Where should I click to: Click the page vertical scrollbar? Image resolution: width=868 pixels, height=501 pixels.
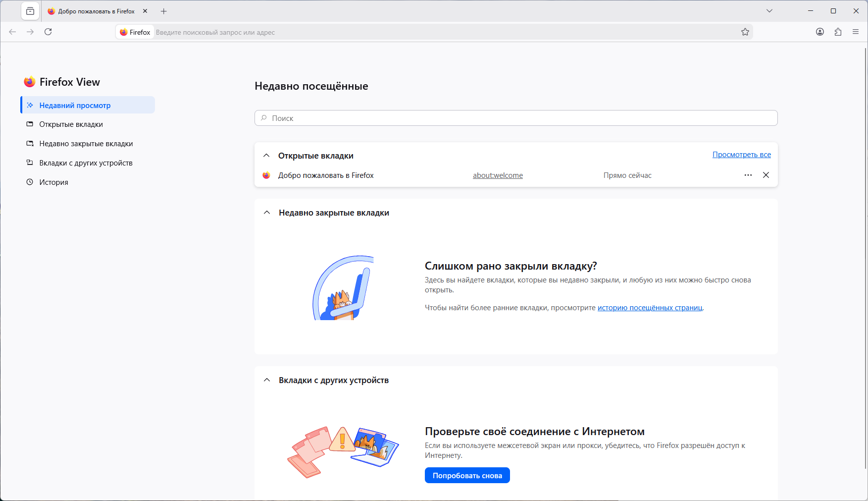click(866, 258)
